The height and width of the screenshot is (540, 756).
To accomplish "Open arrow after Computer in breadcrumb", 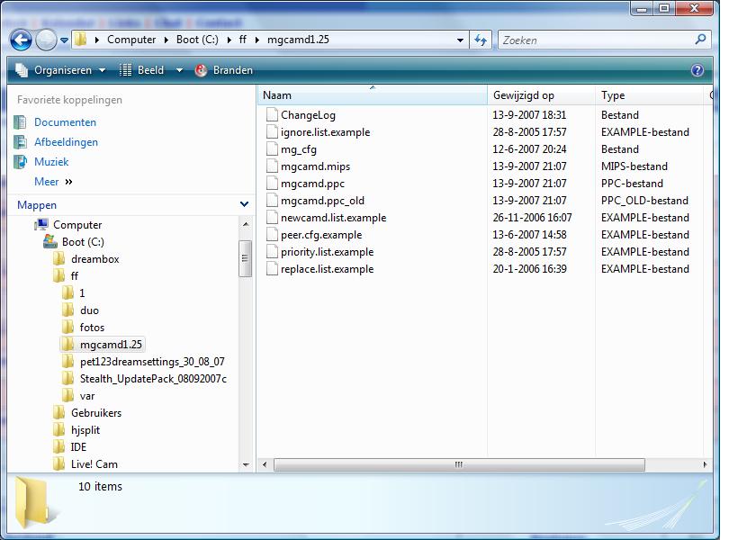I will 166,40.
